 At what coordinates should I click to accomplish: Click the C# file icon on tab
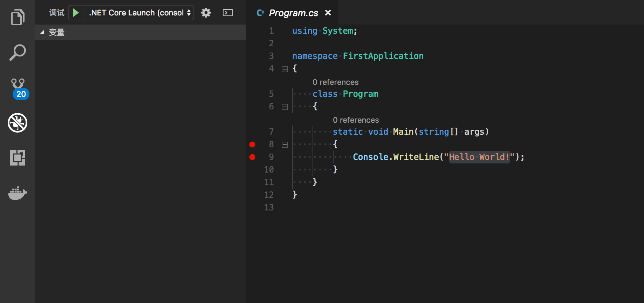click(260, 13)
